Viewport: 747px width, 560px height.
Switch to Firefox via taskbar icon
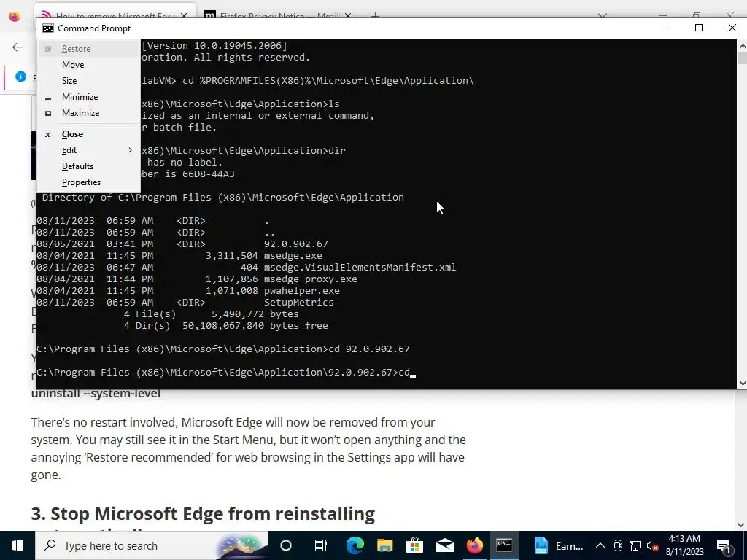click(474, 545)
